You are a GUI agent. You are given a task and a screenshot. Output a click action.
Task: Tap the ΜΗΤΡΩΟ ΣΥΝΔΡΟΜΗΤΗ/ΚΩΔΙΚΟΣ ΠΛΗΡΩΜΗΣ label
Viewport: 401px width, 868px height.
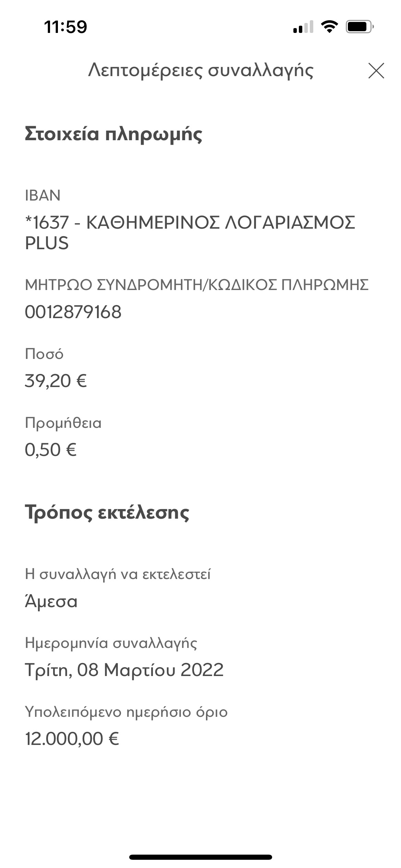click(197, 285)
